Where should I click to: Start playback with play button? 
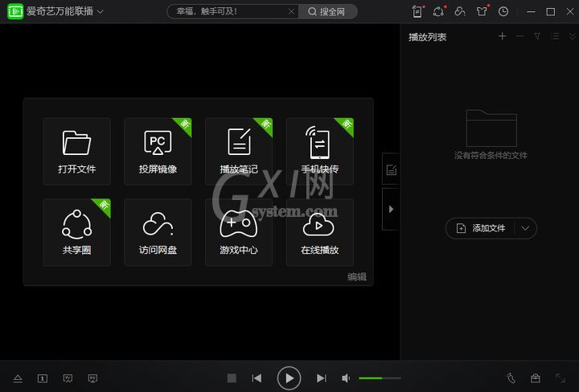click(289, 378)
